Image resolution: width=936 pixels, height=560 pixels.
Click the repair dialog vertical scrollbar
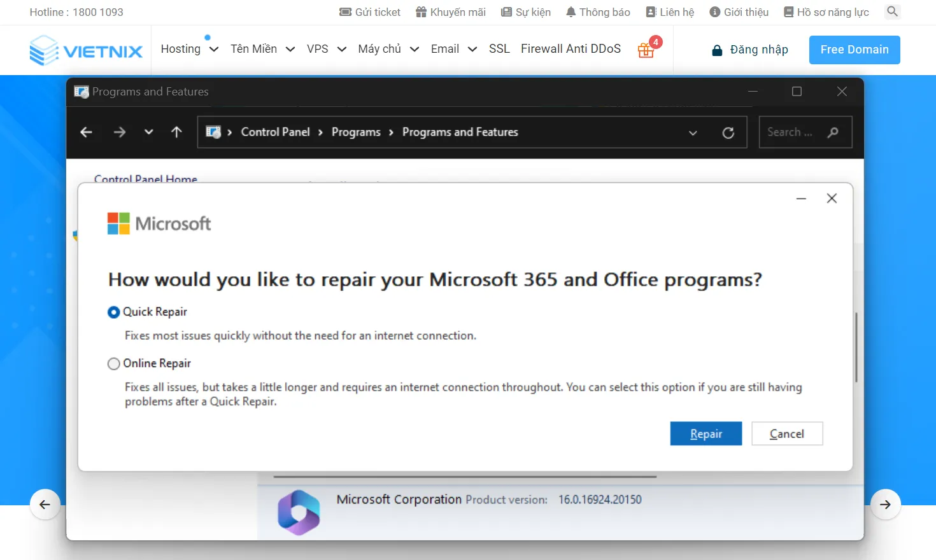point(856,347)
